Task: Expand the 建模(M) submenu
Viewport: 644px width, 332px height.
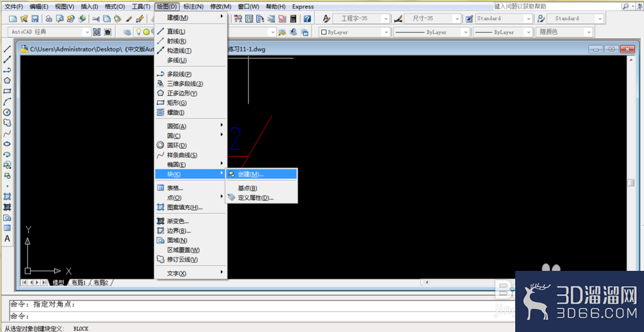Action: pos(191,17)
